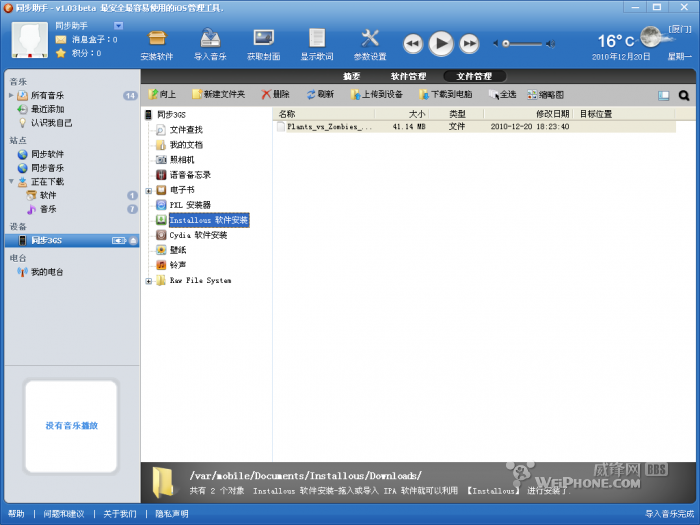Open 我的文档 folder
The width and height of the screenshot is (700, 525).
186,145
